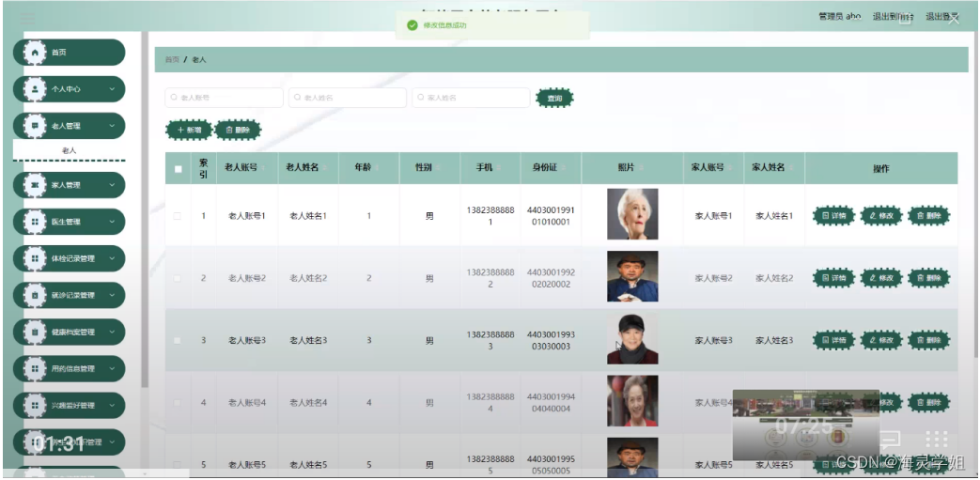The width and height of the screenshot is (980, 480).
Task: Click the 用药信息管理 gear icon
Action: tap(35, 369)
